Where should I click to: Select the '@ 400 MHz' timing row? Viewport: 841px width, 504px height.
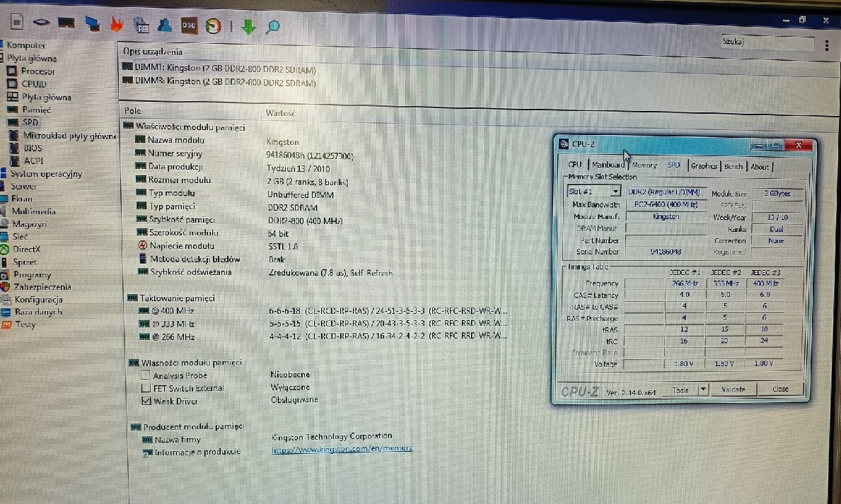(323, 311)
